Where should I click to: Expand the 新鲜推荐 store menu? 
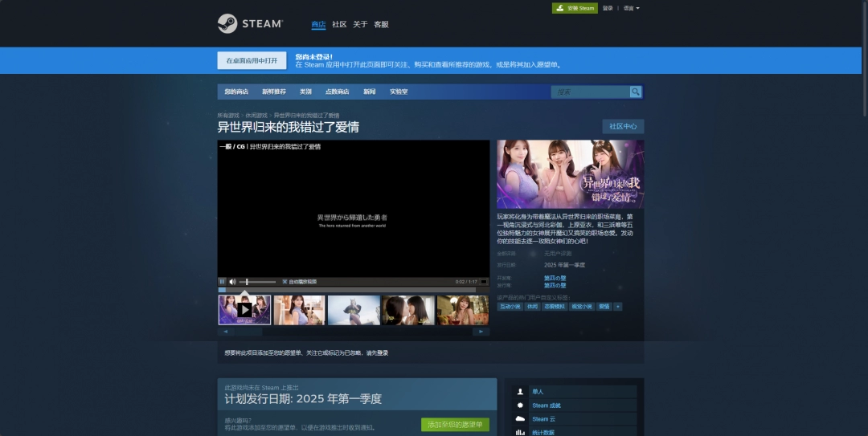click(x=273, y=92)
